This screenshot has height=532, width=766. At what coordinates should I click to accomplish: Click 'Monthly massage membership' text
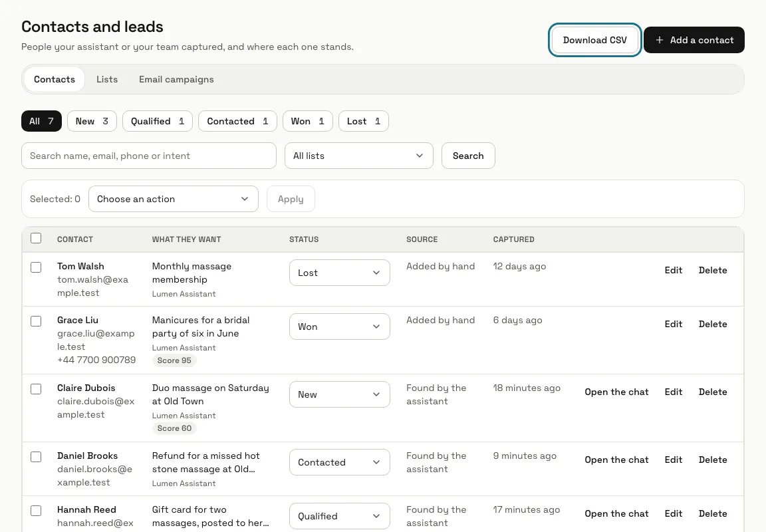[191, 273]
